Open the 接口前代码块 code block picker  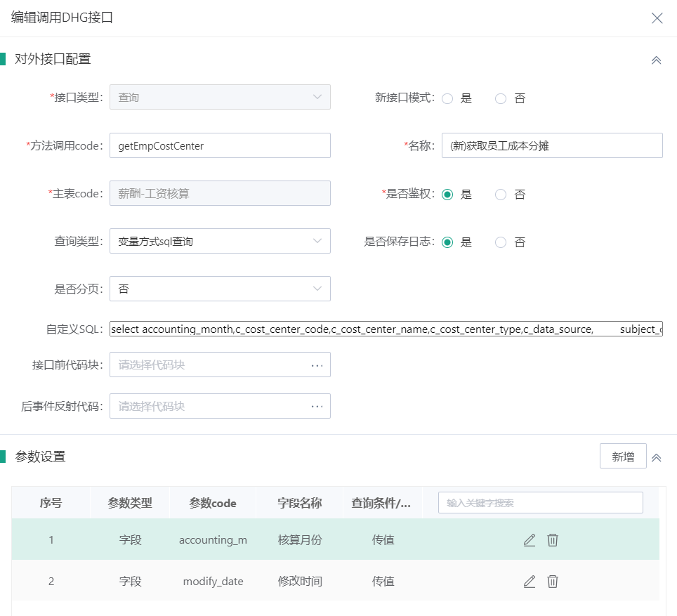coord(316,365)
